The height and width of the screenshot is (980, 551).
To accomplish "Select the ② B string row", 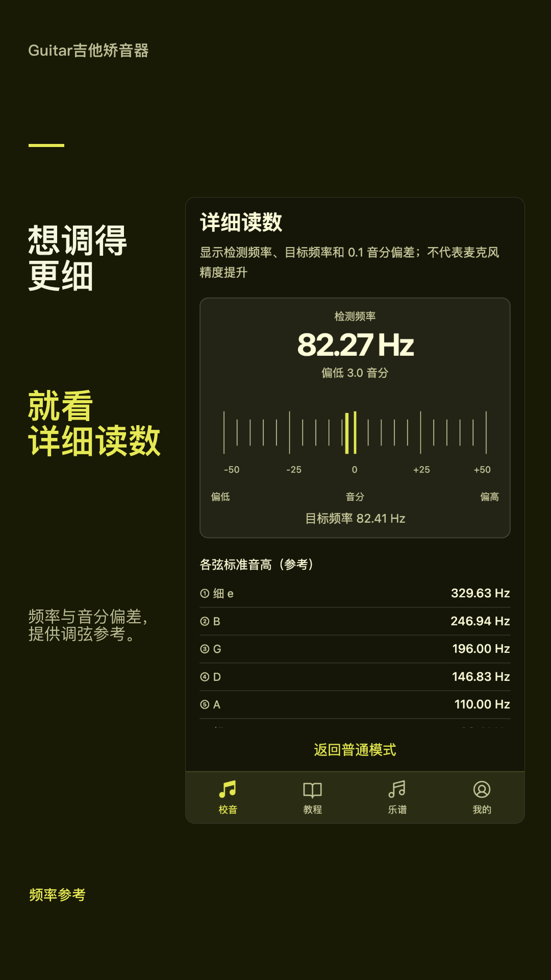I will [x=355, y=621].
